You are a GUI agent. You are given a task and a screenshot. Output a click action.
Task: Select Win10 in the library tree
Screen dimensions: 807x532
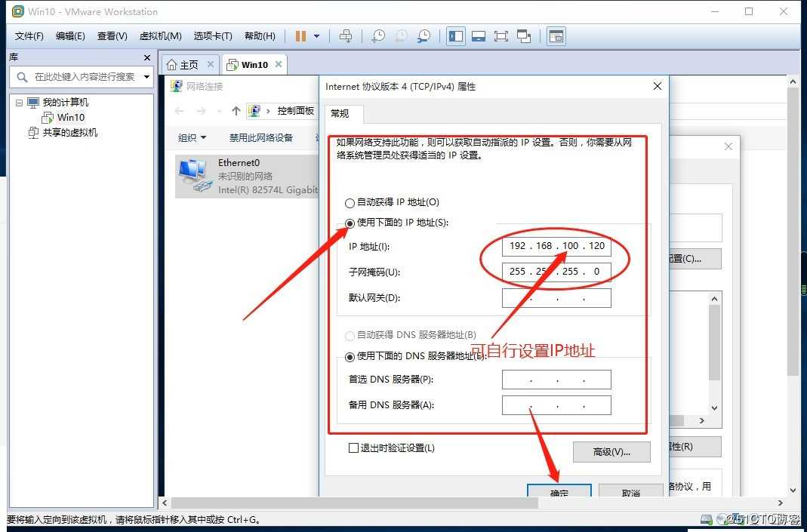[x=71, y=117]
